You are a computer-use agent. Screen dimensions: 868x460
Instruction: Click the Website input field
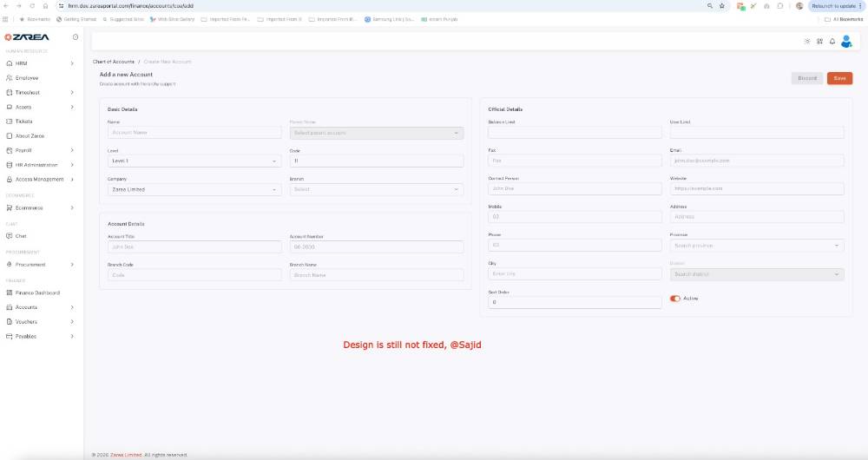(757, 188)
